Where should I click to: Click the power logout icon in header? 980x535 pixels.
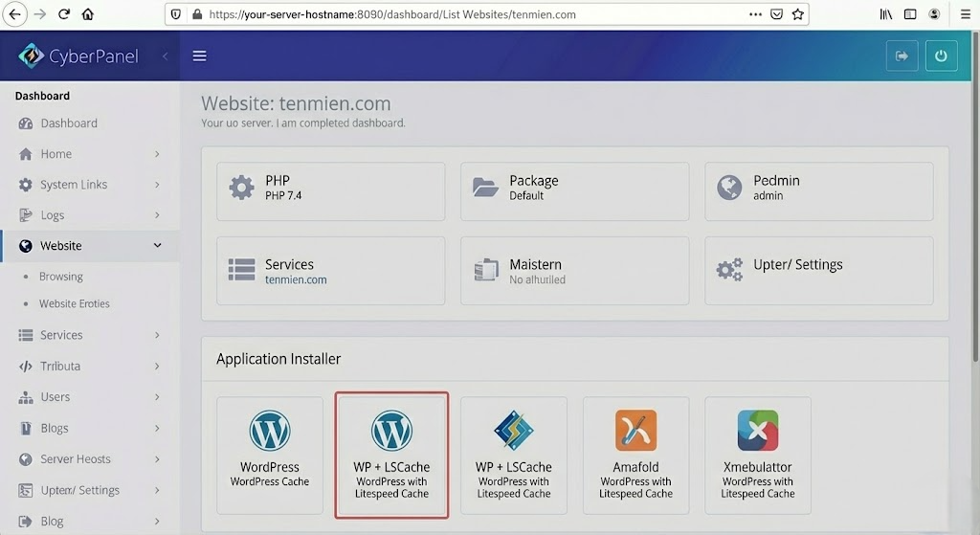[941, 56]
